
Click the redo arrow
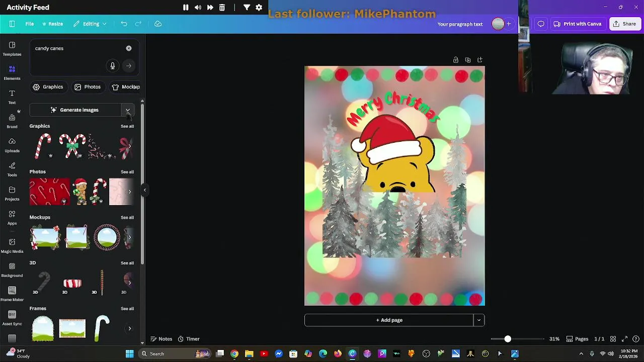click(138, 24)
